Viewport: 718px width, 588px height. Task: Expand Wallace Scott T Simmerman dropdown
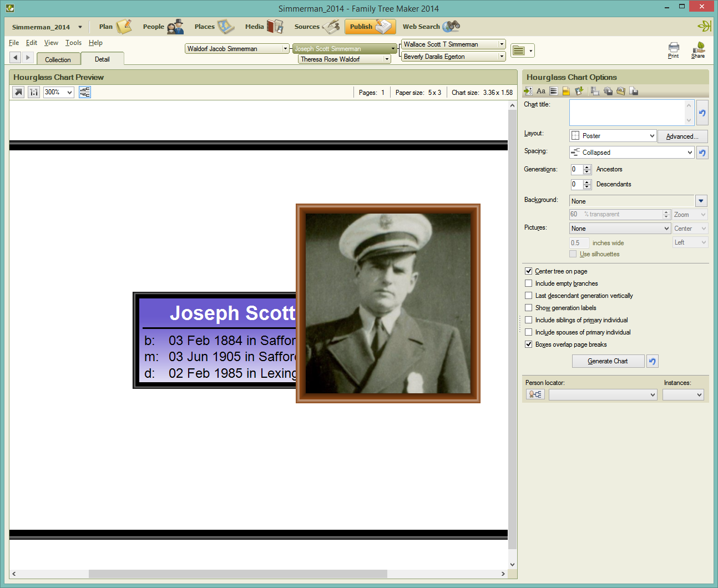[x=502, y=44]
